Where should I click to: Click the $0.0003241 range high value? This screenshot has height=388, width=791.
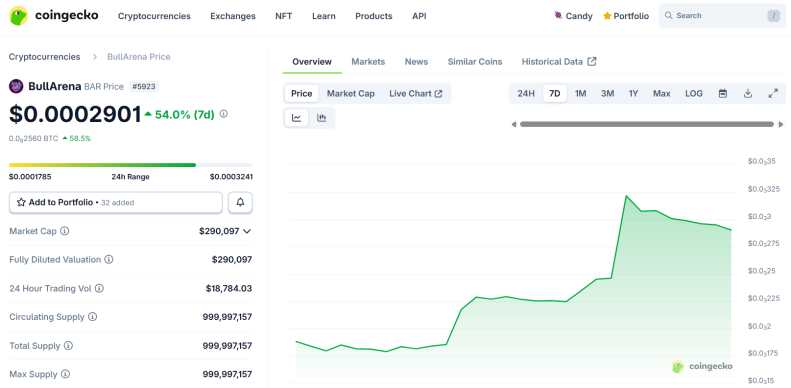pos(231,177)
